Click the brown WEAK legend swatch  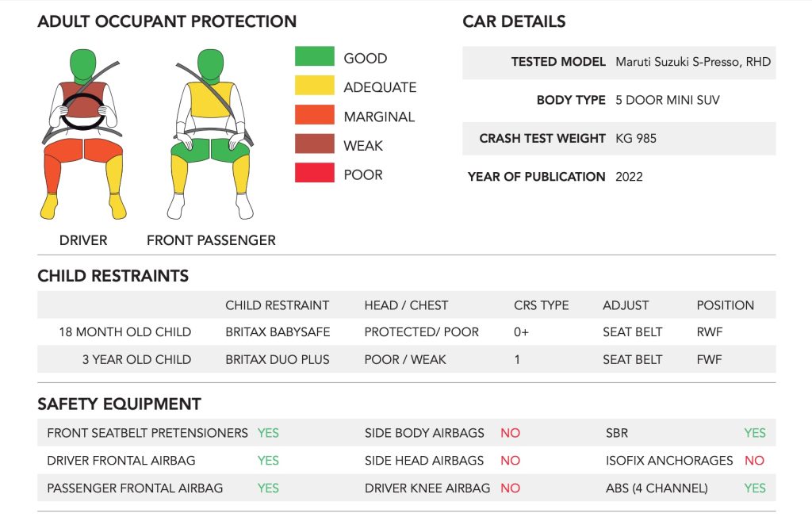314,144
